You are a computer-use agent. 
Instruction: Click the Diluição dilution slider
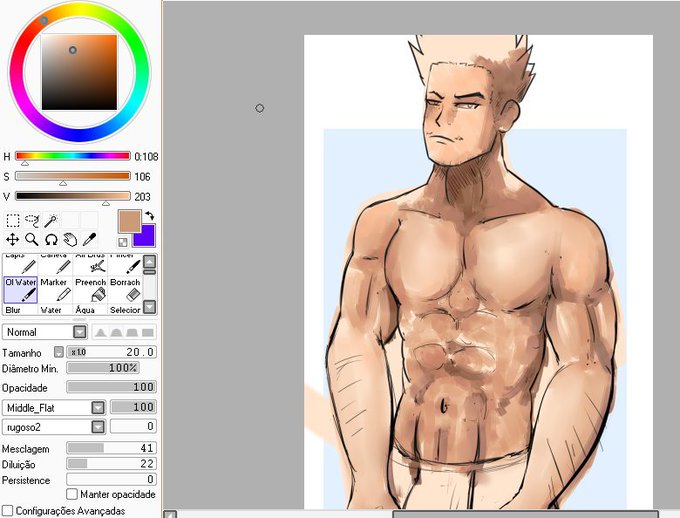pyautogui.click(x=111, y=464)
